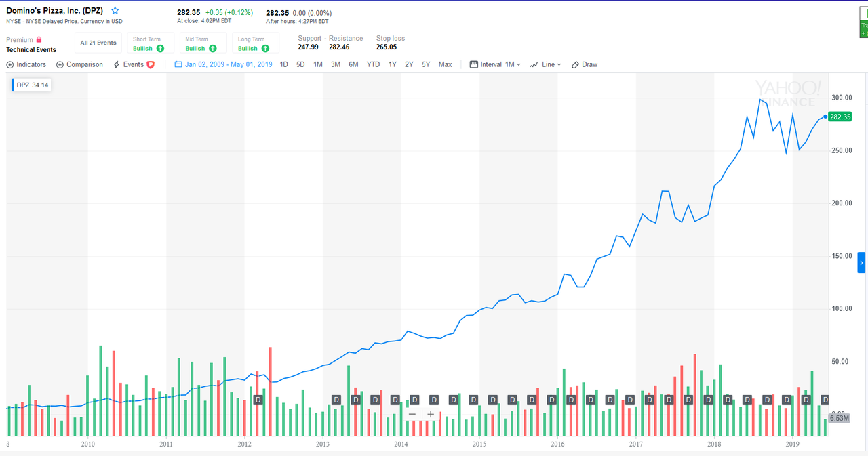Click the Technical Events label
The image size is (868, 456).
point(31,50)
